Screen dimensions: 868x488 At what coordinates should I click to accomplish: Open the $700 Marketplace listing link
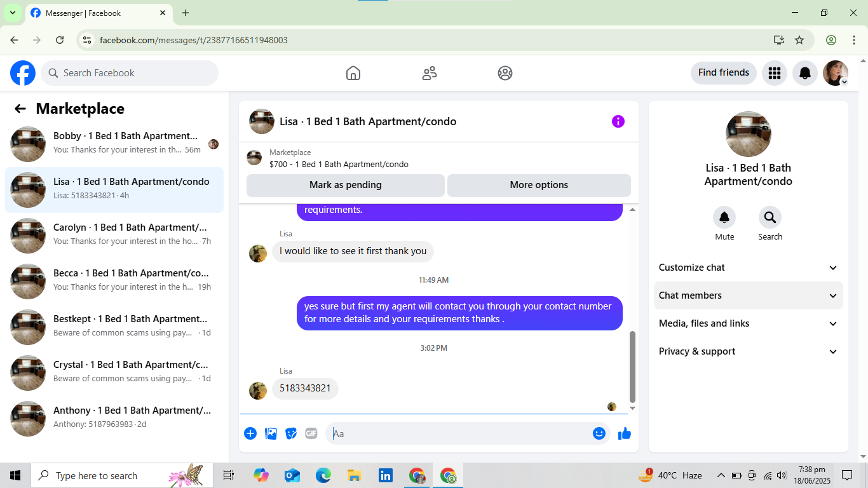point(339,165)
